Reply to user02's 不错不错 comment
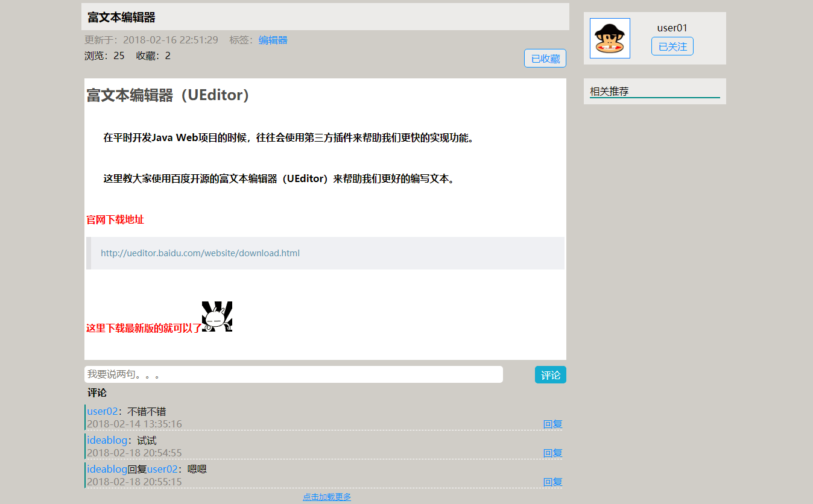 coord(552,424)
